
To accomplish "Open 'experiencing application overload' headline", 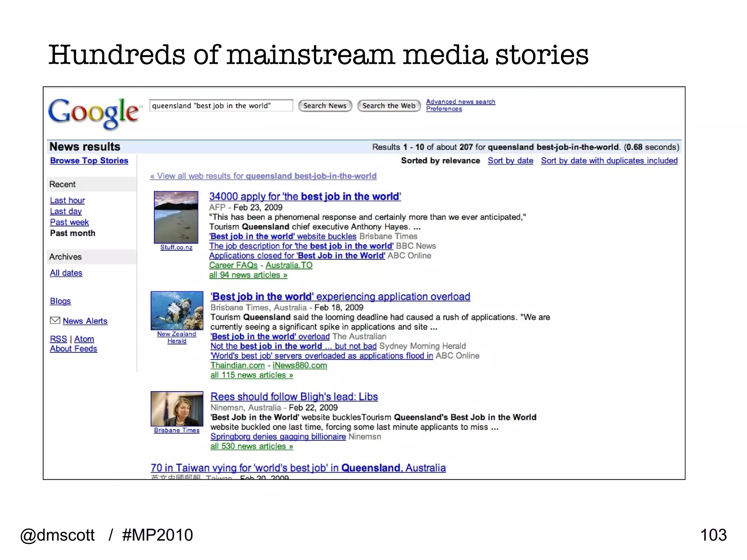I will coord(340,297).
